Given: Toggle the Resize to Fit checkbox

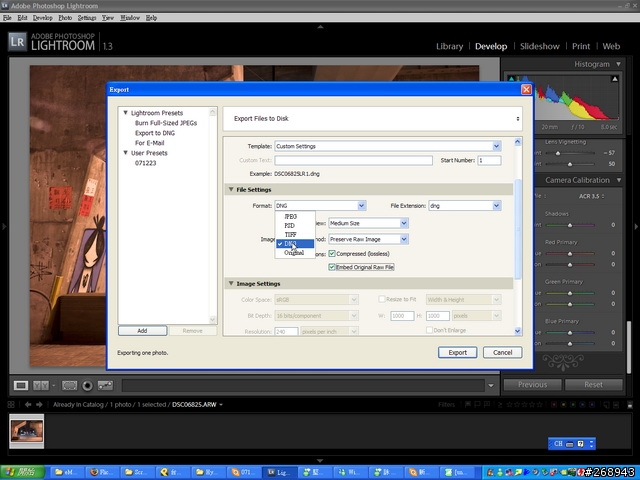Looking at the screenshot, I should click(x=382, y=299).
